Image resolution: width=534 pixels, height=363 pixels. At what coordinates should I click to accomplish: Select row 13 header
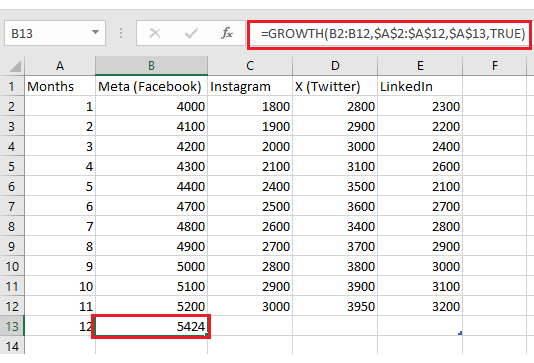pos(12,326)
